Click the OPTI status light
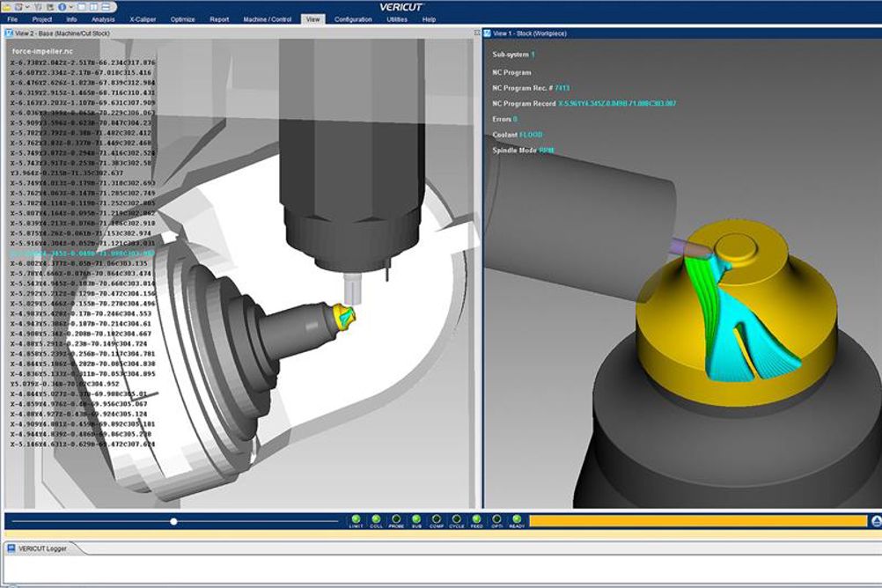Image resolution: width=882 pixels, height=588 pixels. [x=496, y=519]
